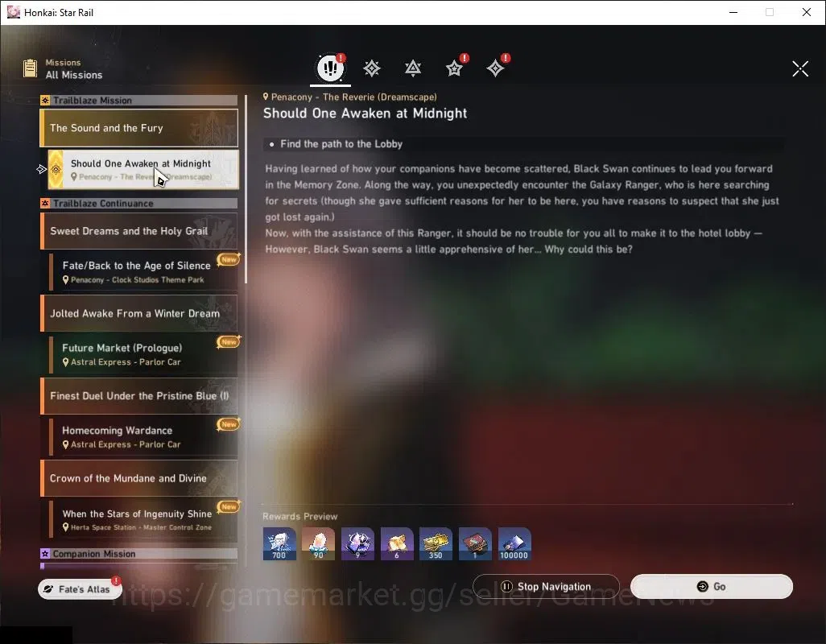
Task: Click New badge on Homecoming Wardance
Action: click(x=229, y=424)
